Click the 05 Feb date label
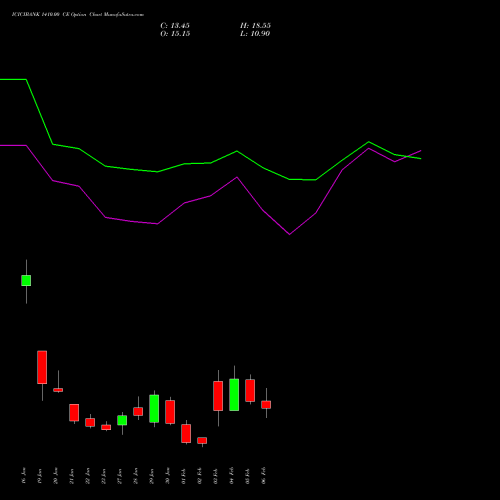This screenshot has width=500, height=500. (248, 475)
